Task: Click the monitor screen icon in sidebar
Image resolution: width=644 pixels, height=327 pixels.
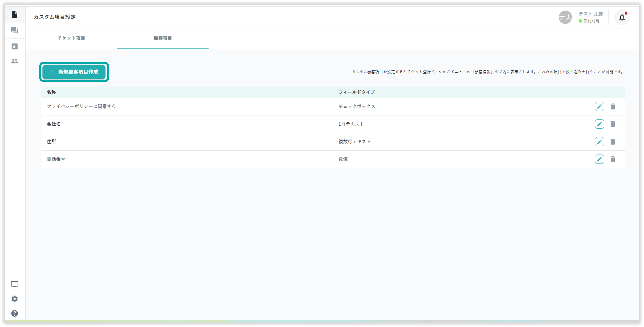Action: pos(15,284)
